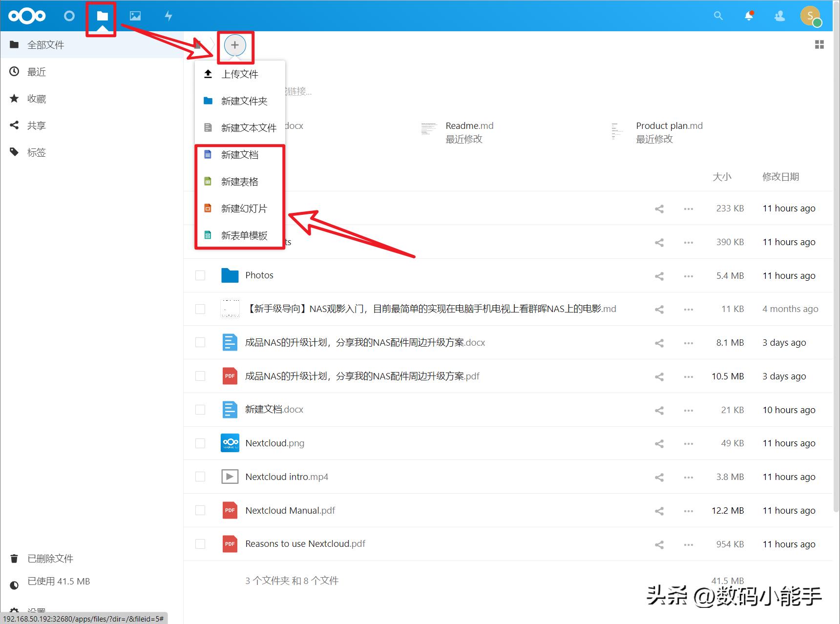Viewport: 840px width, 624px height.
Task: Open the Activity app lightning icon
Action: [168, 16]
